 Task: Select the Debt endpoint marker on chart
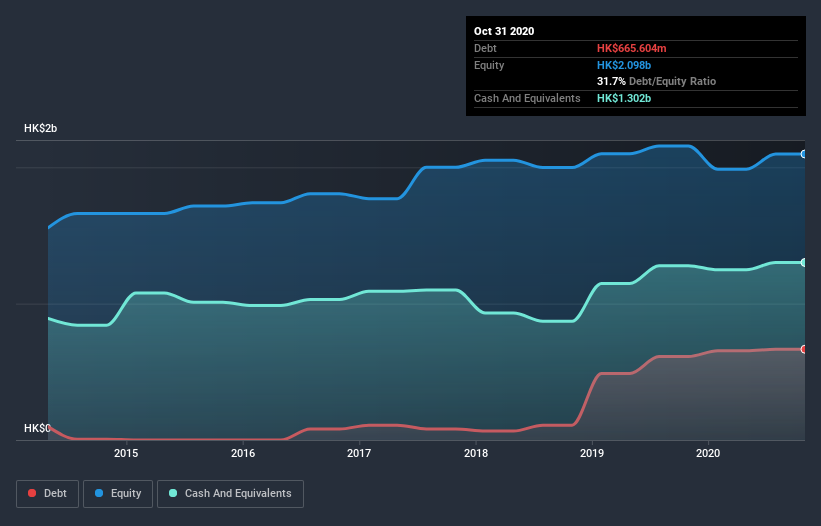click(804, 349)
